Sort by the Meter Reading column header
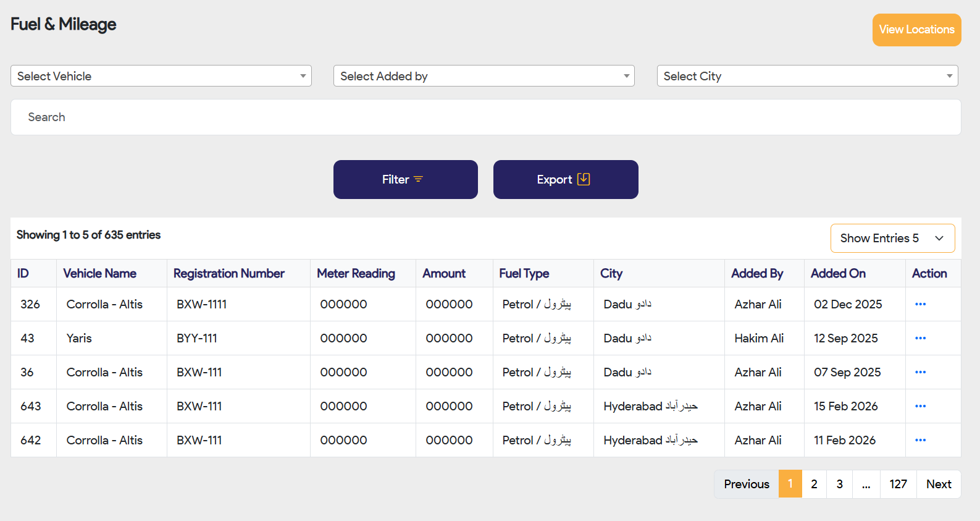 tap(356, 273)
